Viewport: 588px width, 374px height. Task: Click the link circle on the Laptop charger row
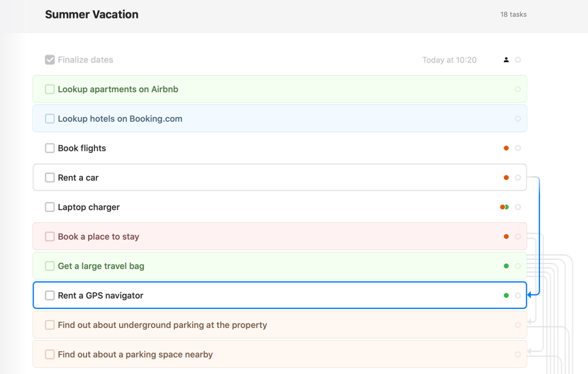(518, 207)
